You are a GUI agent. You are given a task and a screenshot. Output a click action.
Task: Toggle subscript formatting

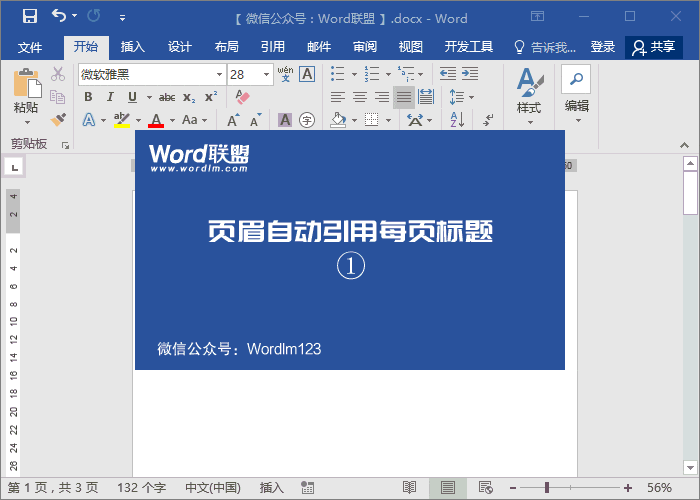[x=189, y=97]
